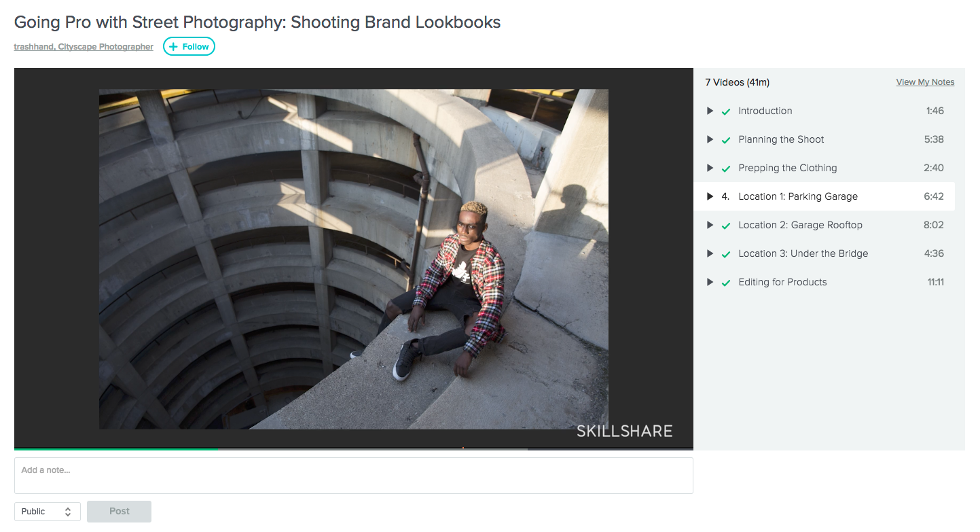Image resolution: width=980 pixels, height=532 pixels.
Task: Open the Public visibility dropdown
Action: [x=47, y=512]
